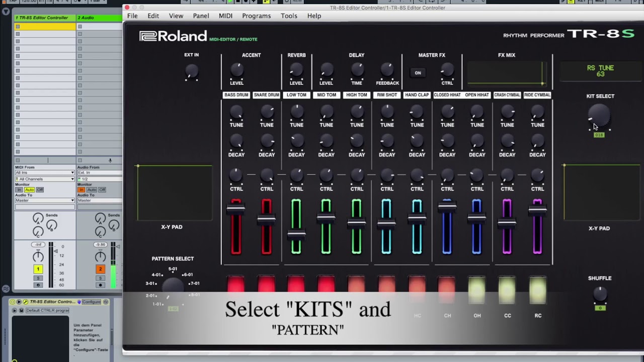Open the All Channels dropdown
Image resolution: width=644 pixels, height=362 pixels.
(44, 179)
